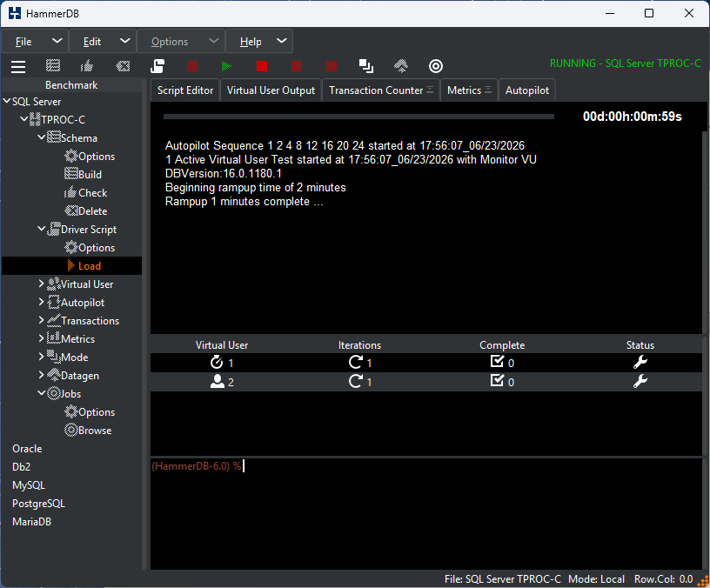Viewport: 710px width, 588px height.
Task: Collapse the Schema tree node
Action: coord(42,137)
